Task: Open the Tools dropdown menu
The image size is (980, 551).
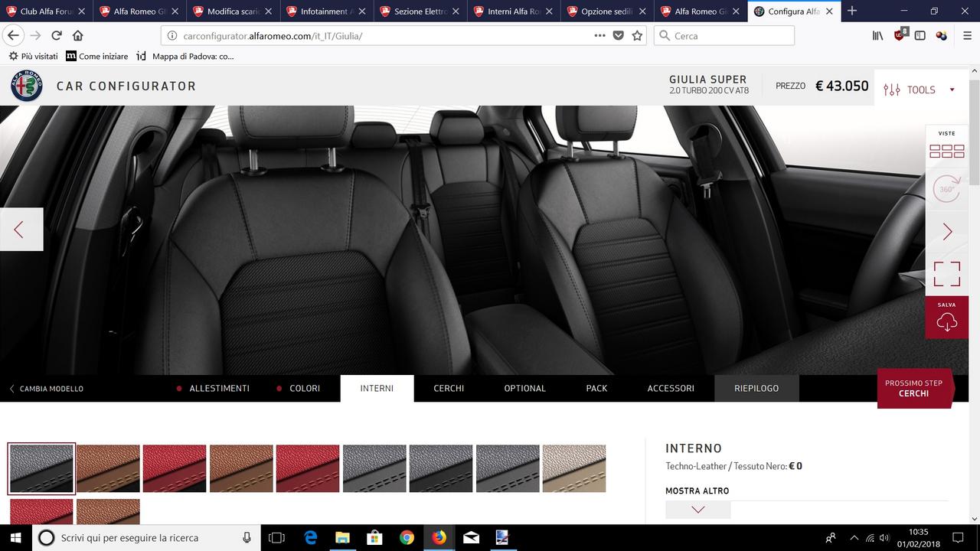Action: tap(919, 90)
